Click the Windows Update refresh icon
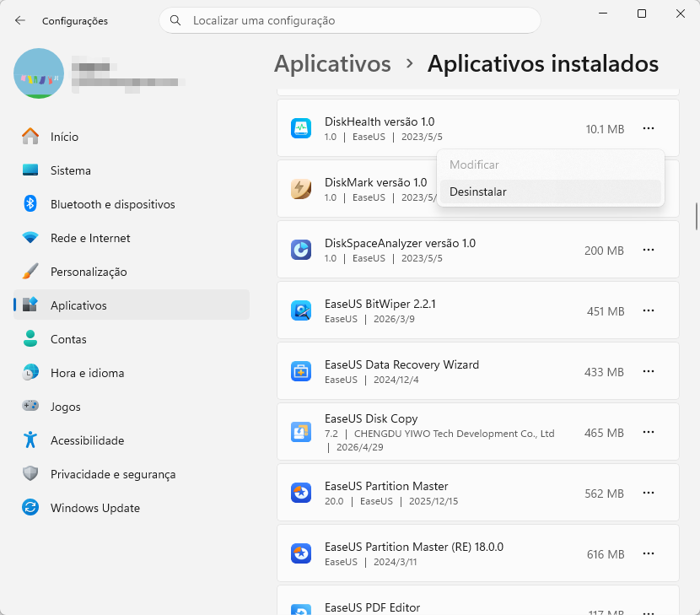700x615 pixels. [30, 507]
